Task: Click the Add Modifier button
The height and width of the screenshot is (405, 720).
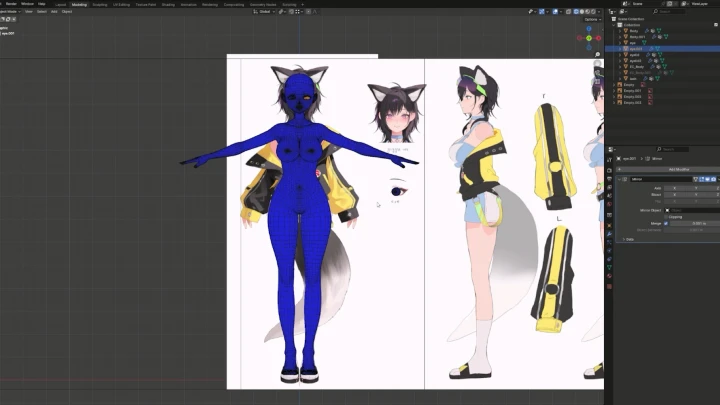Action: tap(668, 169)
